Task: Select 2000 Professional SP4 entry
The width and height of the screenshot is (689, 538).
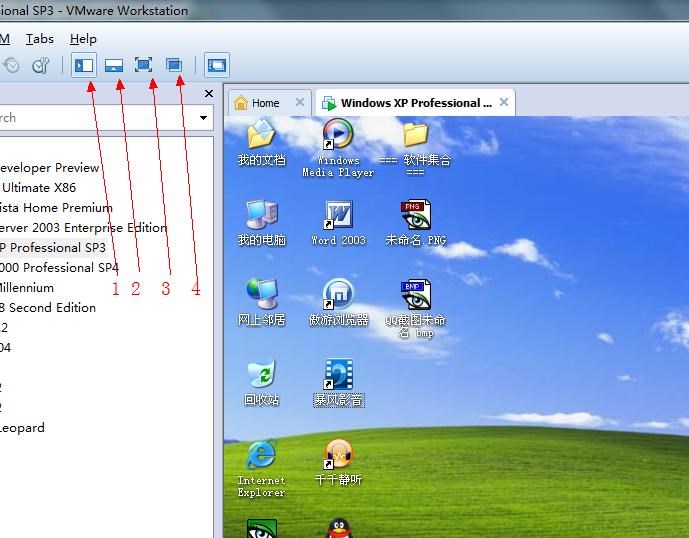Action: tap(59, 267)
